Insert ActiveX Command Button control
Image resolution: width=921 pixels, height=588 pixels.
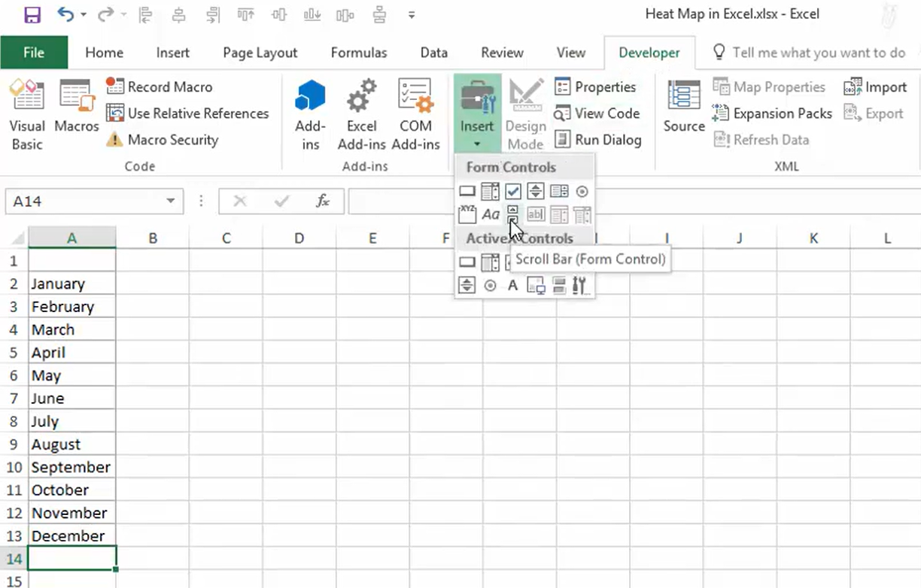click(467, 262)
